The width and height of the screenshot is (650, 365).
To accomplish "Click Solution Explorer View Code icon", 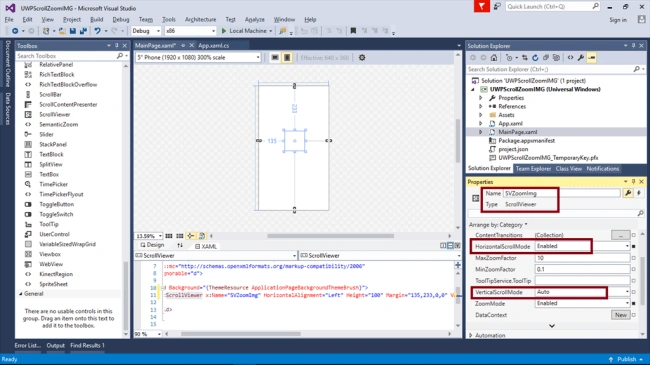I will pyautogui.click(x=570, y=58).
